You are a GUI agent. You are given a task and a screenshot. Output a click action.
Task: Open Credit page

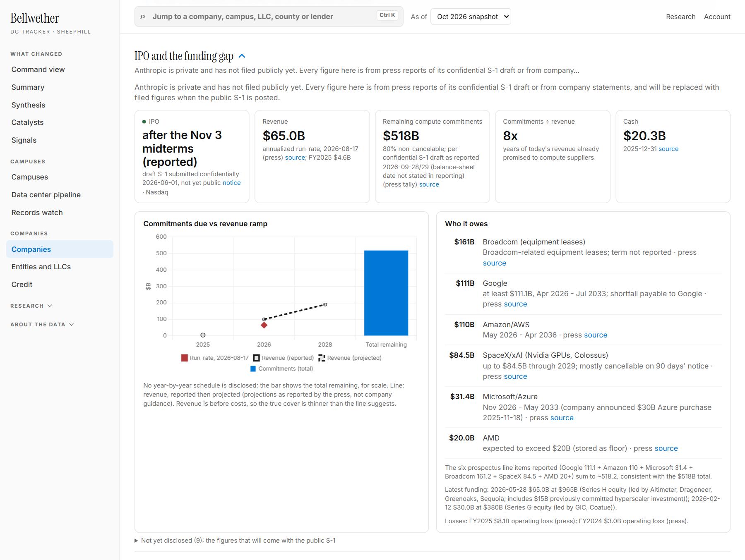(x=60, y=285)
